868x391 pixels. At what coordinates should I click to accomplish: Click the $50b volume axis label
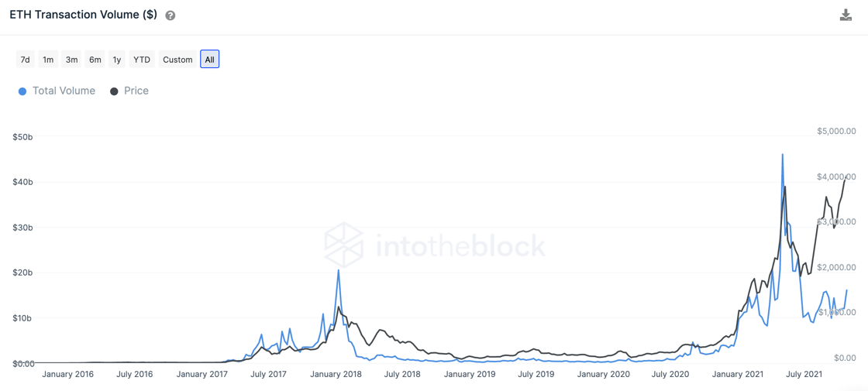click(x=22, y=137)
